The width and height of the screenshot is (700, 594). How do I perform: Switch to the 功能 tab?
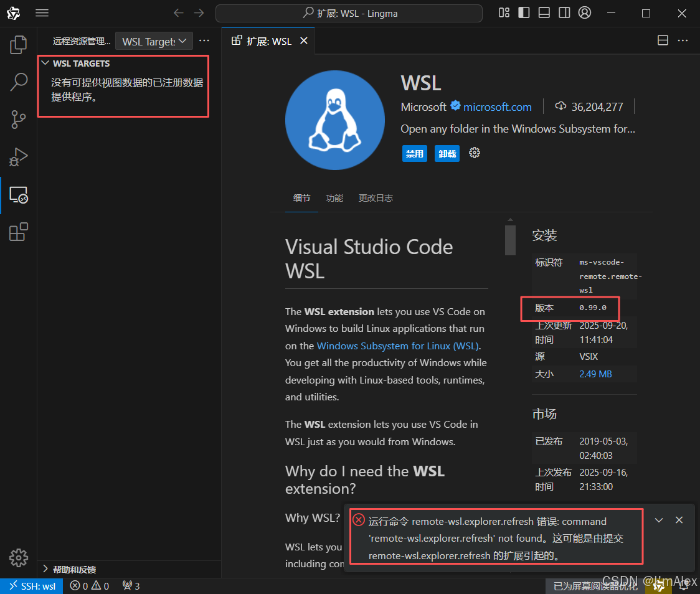tap(334, 198)
